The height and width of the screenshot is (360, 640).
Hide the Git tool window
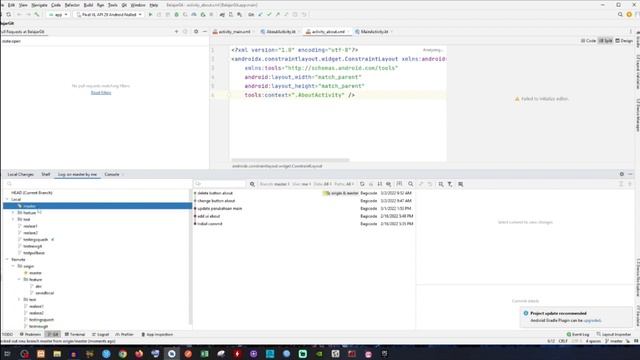[630, 174]
